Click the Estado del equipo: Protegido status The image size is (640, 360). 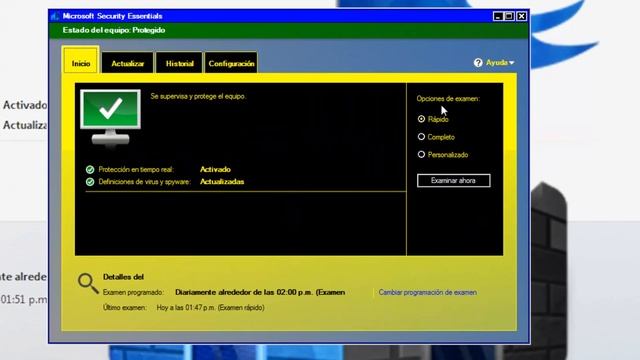114,30
